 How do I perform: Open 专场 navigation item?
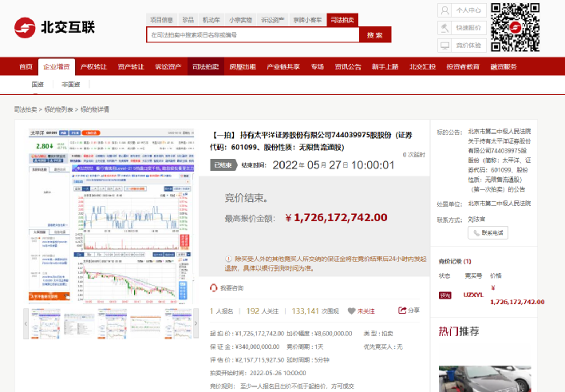318,67
